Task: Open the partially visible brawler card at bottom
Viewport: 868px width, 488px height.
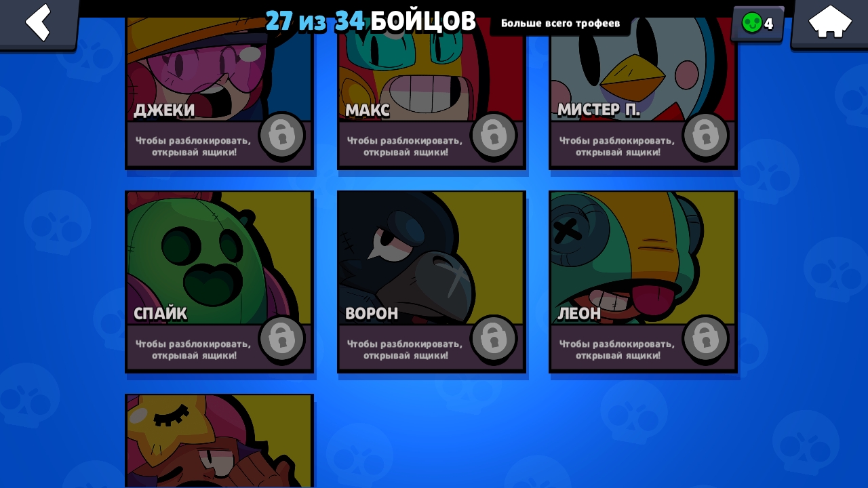Action: click(x=219, y=441)
